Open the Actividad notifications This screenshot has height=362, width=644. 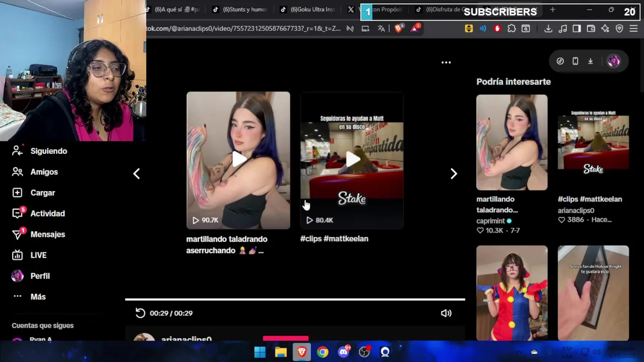point(38,214)
